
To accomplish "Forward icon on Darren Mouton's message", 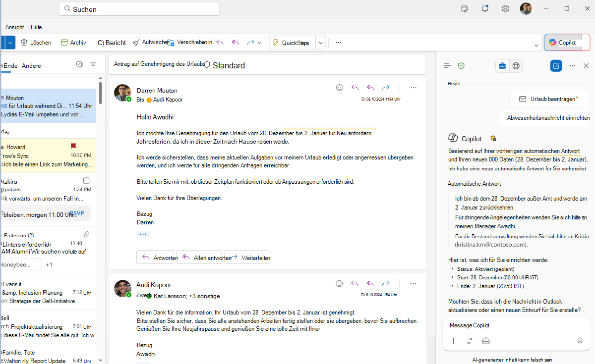I will (386, 88).
